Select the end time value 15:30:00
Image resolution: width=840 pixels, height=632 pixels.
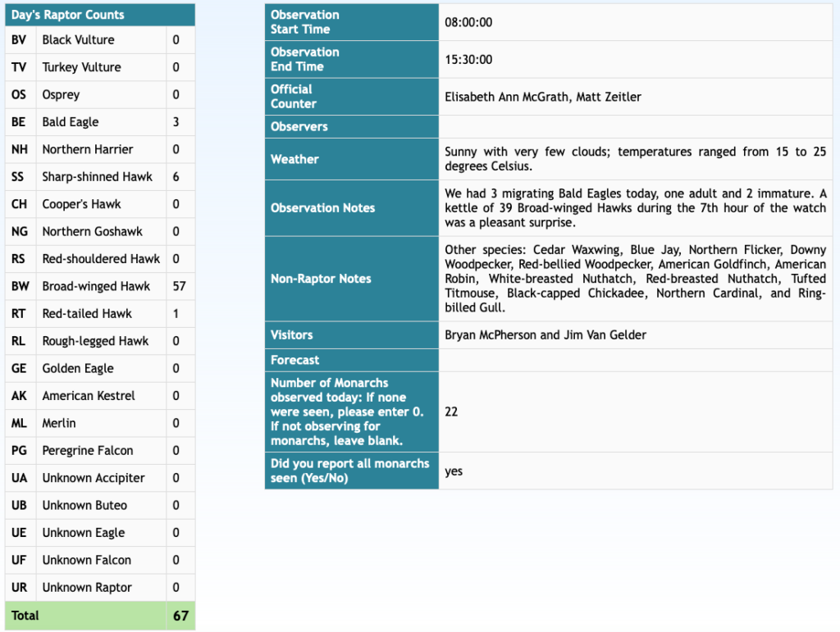(x=468, y=59)
